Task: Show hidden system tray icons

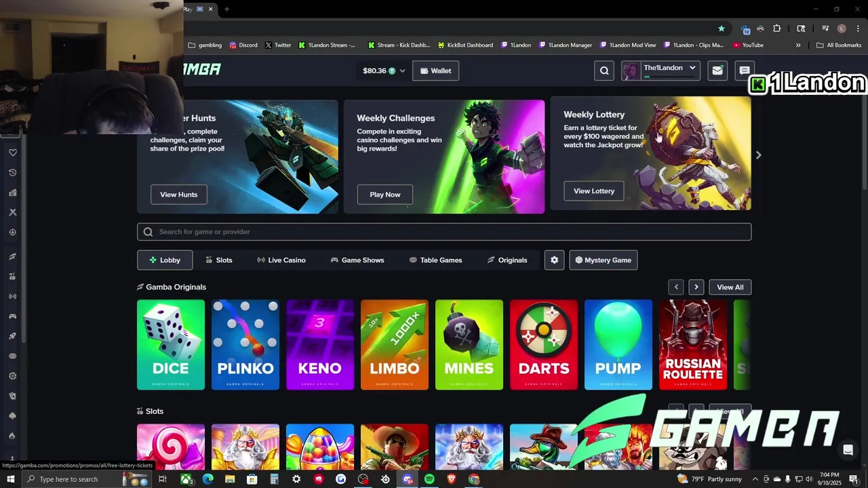Action: point(755,479)
